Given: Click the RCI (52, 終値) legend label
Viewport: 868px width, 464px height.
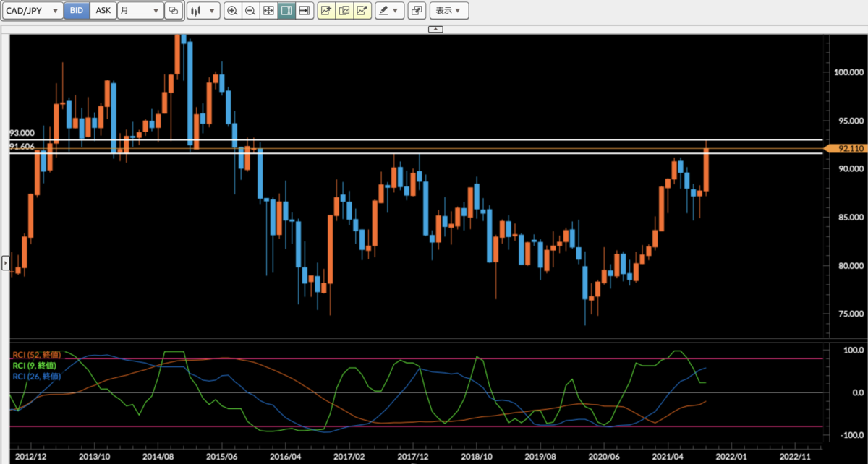Looking at the screenshot, I should 38,355.
